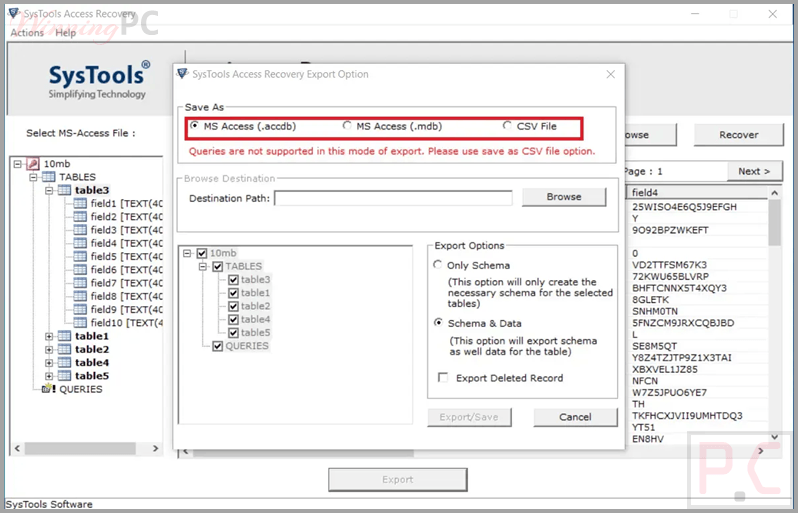Close the Export Option dialog

point(610,74)
